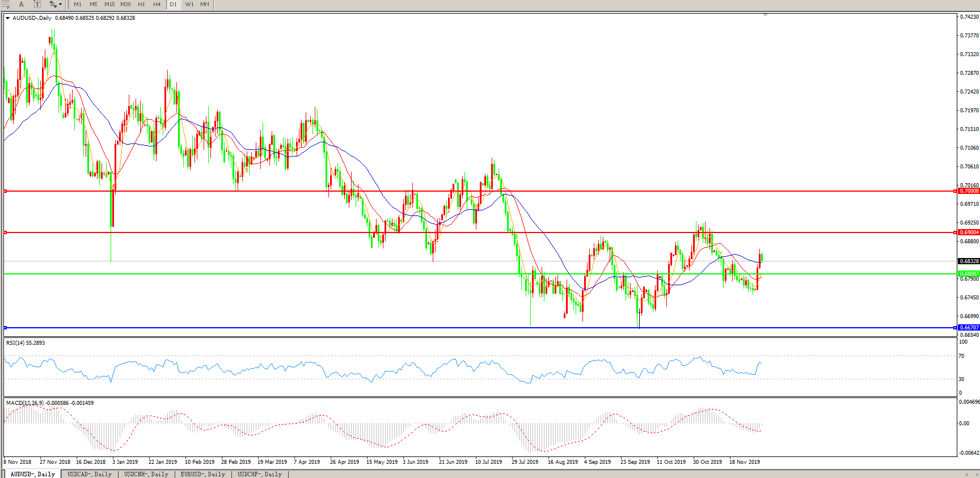This screenshot has height=478, width=980.
Task: Select the Text Label tool
Action: point(37,5)
